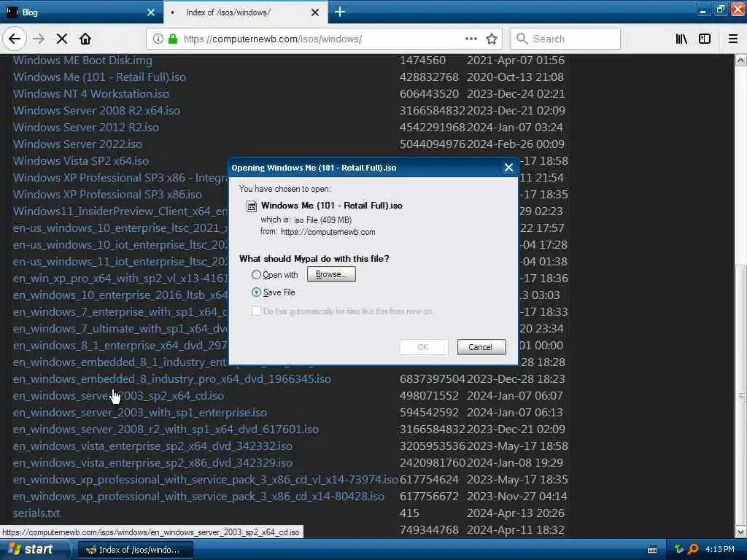
Task: Stop loading the page with the X button
Action: [x=62, y=39]
